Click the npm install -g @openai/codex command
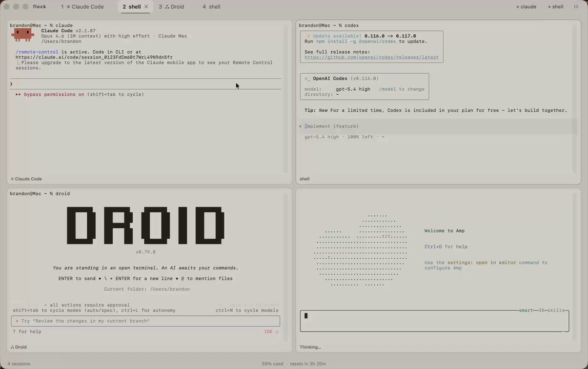 [355, 42]
